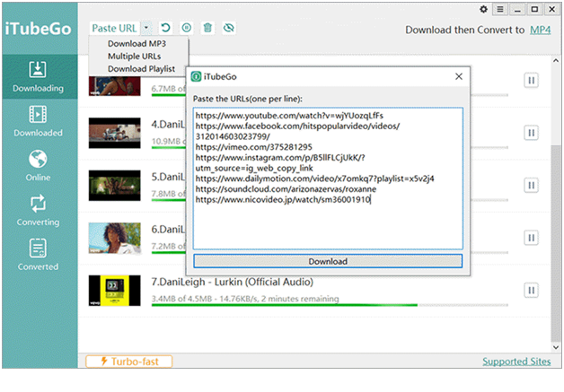
Task: Click the scroll up arrow of list
Action: (556, 61)
